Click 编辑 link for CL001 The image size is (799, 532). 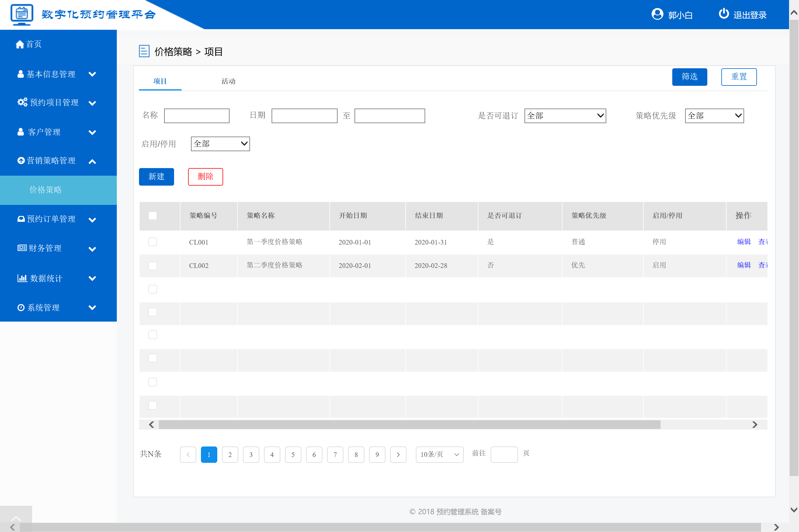pyautogui.click(x=744, y=242)
